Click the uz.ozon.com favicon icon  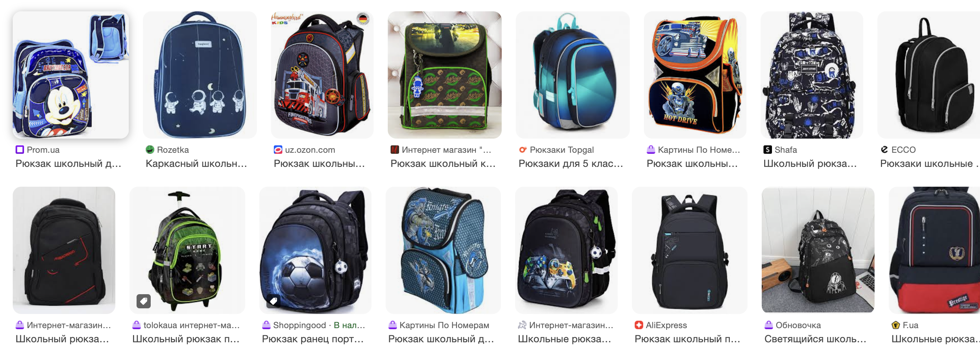point(278,150)
